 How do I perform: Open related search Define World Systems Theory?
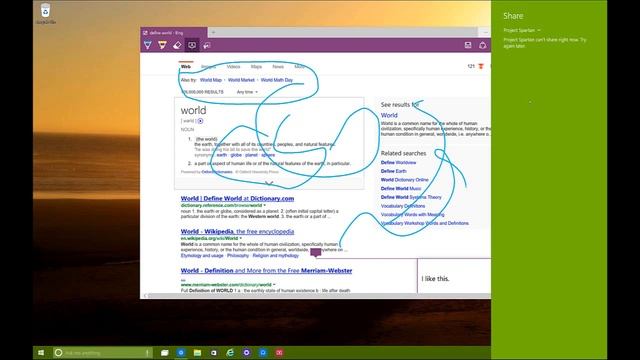pyautogui.click(x=411, y=197)
